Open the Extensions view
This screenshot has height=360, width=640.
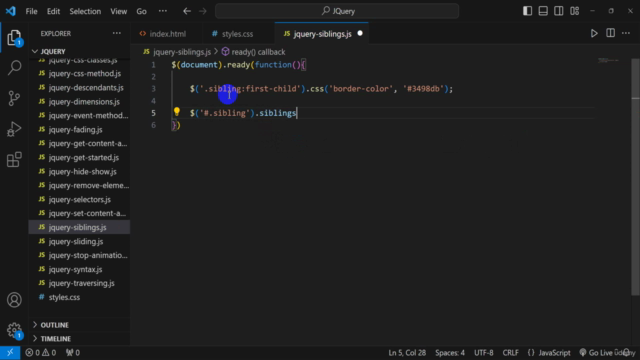pyautogui.click(x=14, y=160)
